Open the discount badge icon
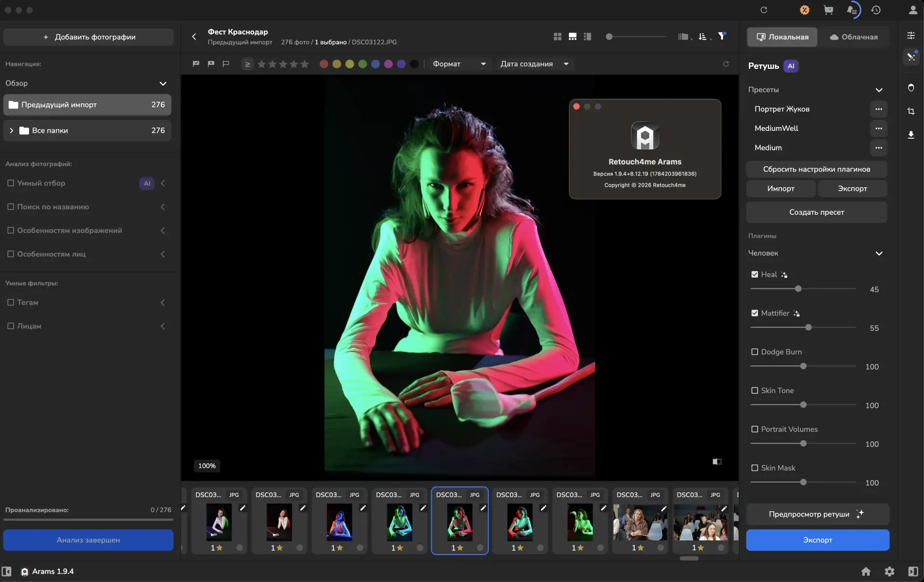This screenshot has height=582, width=924. coord(805,10)
